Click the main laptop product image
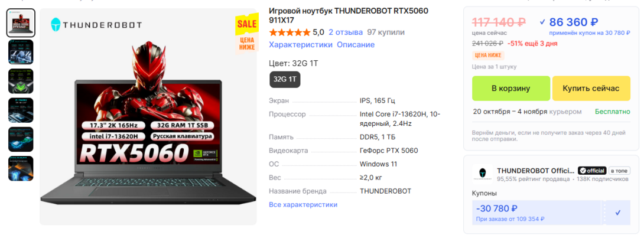 [x=148, y=116]
